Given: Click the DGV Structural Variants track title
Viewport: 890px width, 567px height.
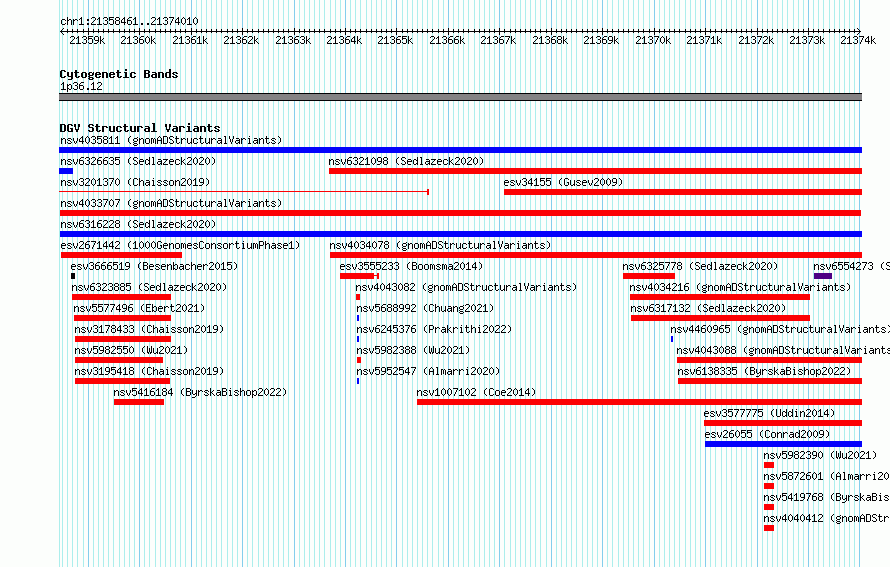Looking at the screenshot, I should pyautogui.click(x=140, y=128).
